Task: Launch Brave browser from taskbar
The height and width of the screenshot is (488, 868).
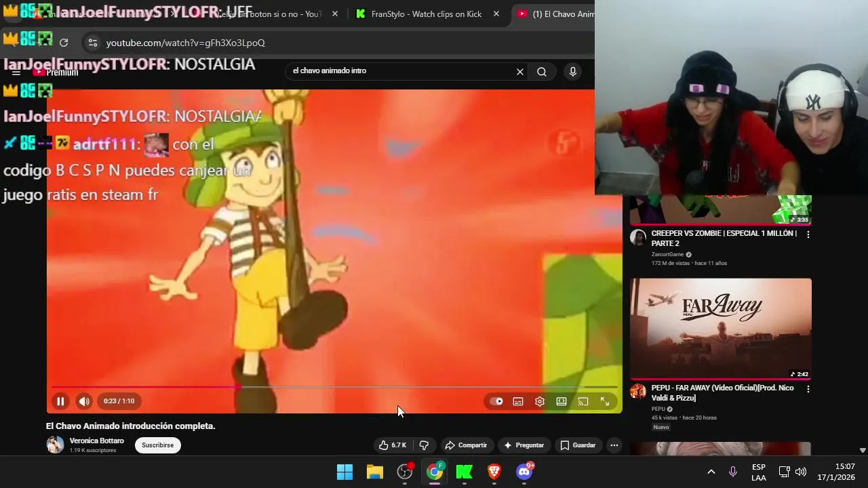Action: pyautogui.click(x=494, y=472)
